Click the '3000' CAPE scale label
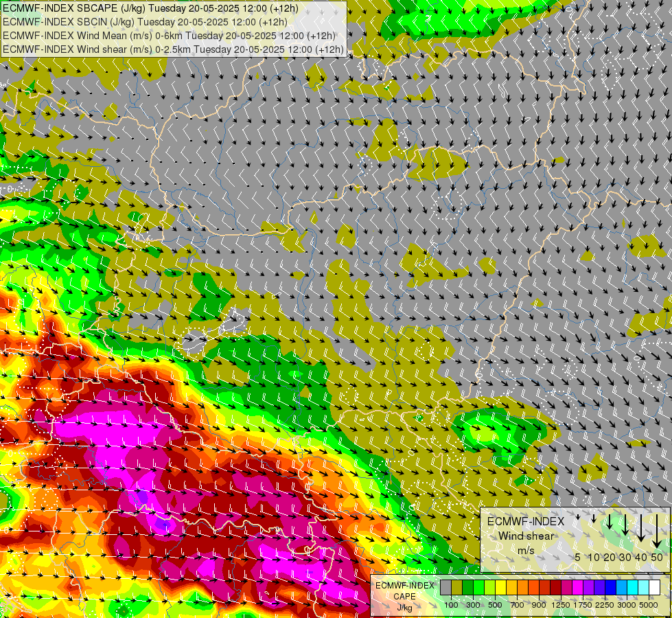 pos(627,605)
